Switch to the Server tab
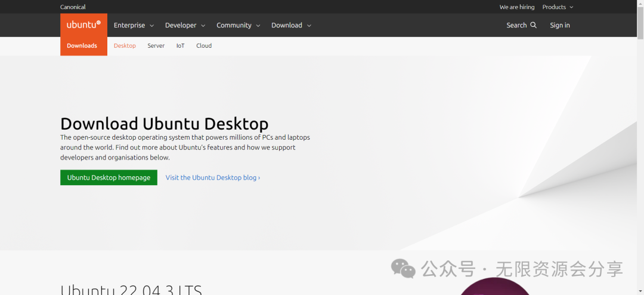Viewport: 644px width, 295px height. (156, 45)
